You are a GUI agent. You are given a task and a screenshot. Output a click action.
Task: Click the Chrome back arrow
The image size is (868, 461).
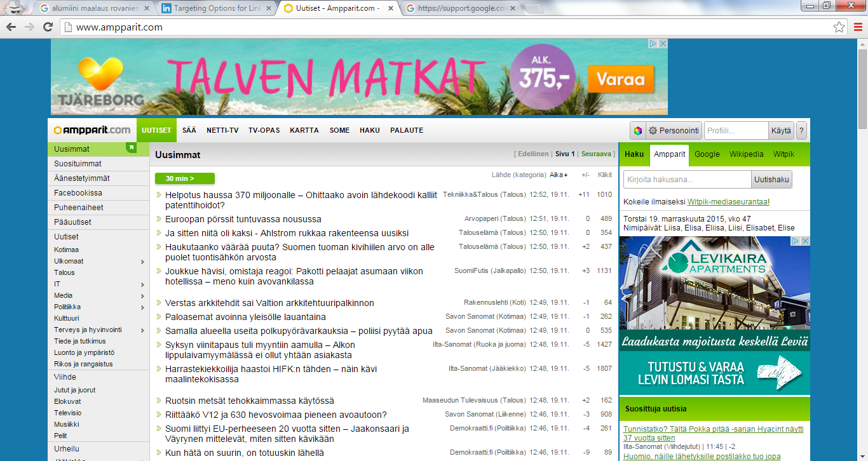point(11,27)
